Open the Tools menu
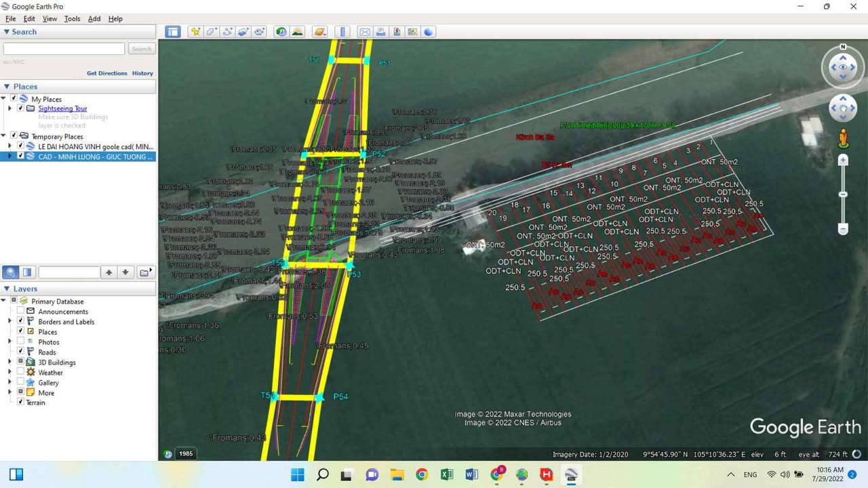868x488 pixels. tap(72, 19)
